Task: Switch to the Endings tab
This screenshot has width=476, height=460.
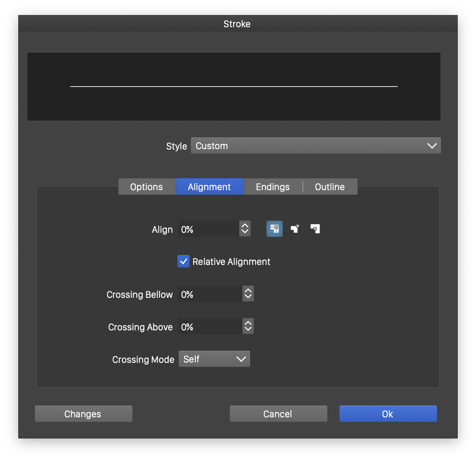Action: [273, 187]
